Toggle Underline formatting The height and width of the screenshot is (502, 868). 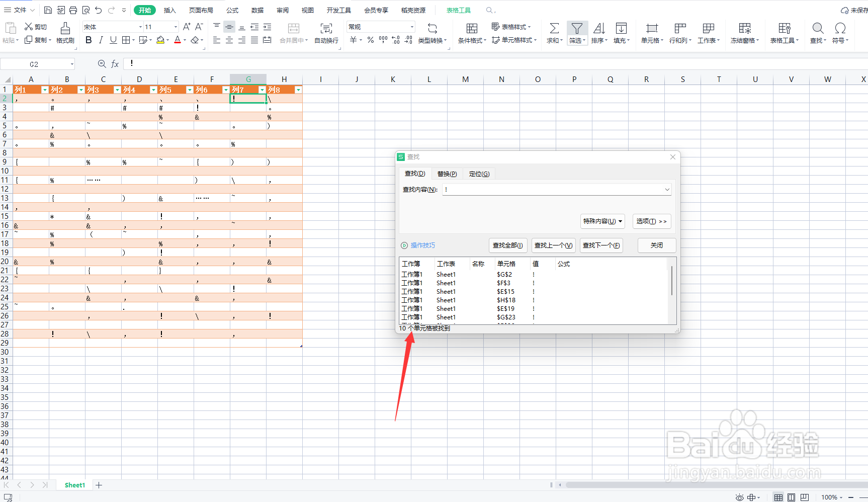click(x=113, y=40)
